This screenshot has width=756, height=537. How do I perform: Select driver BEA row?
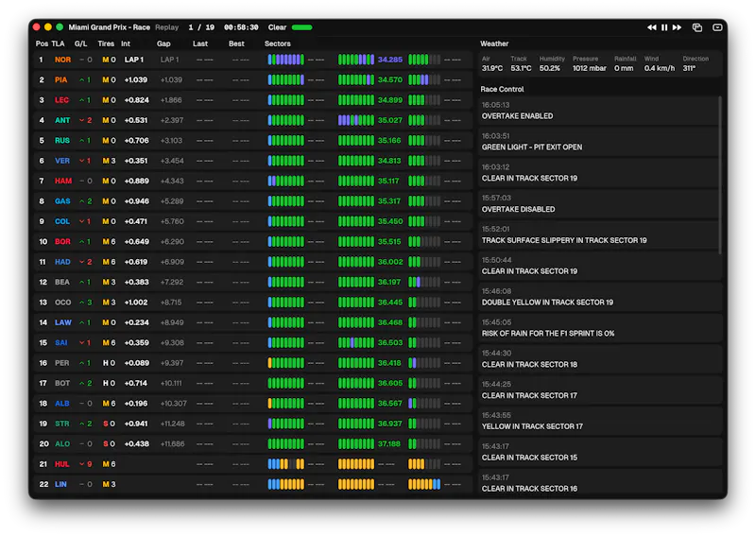tap(252, 283)
